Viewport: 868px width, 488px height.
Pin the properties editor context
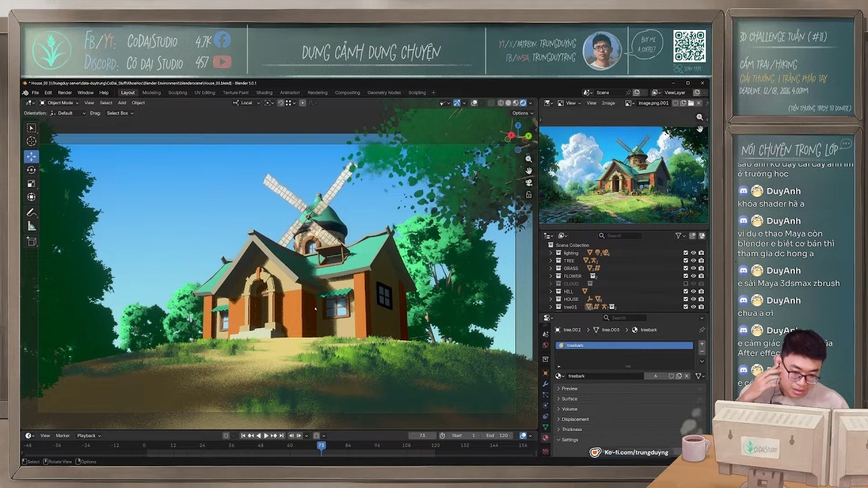702,330
